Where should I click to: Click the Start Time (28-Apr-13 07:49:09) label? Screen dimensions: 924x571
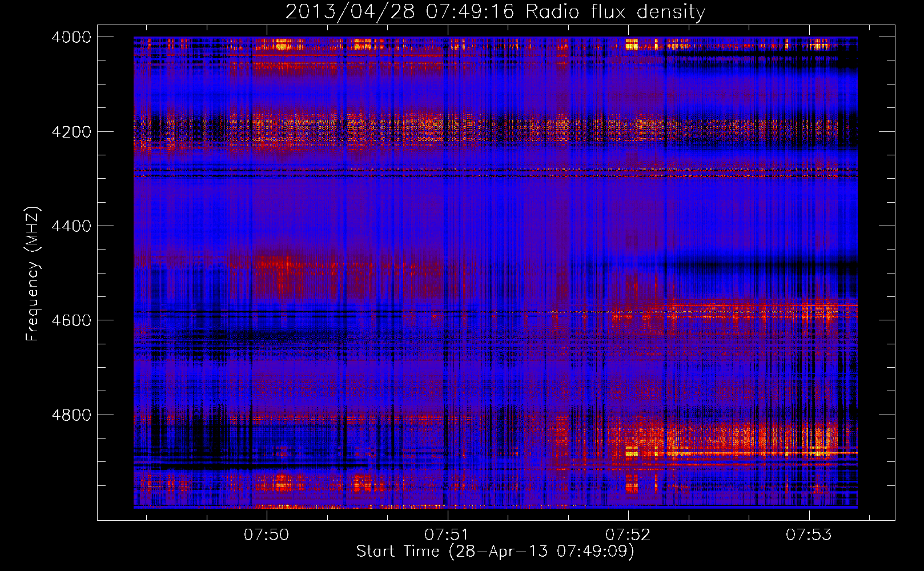coord(495,552)
